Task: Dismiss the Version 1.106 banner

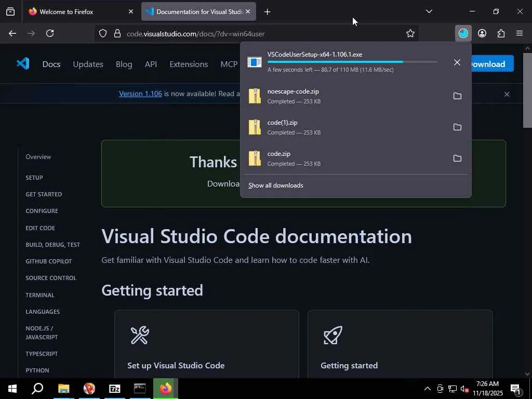Action: [507, 95]
